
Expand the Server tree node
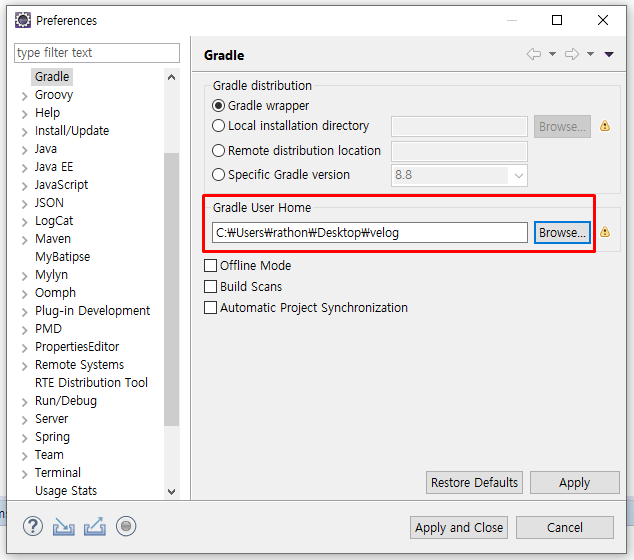click(x=25, y=420)
